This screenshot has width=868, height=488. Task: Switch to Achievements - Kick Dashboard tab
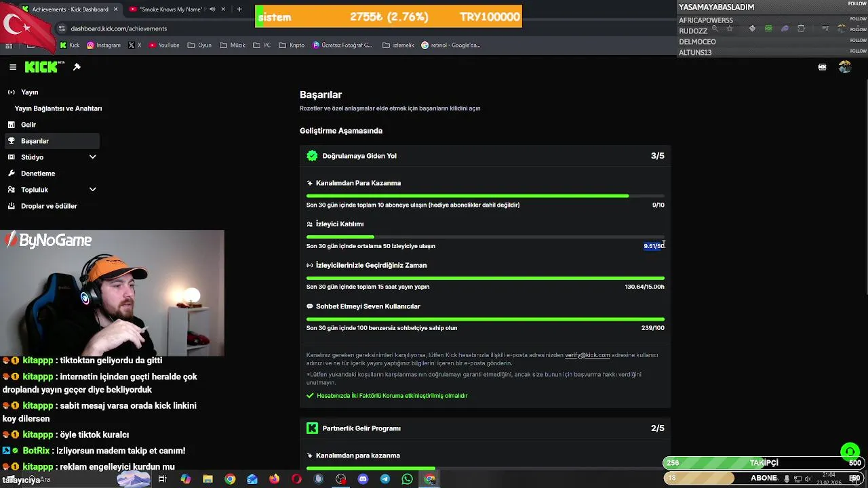(x=69, y=9)
